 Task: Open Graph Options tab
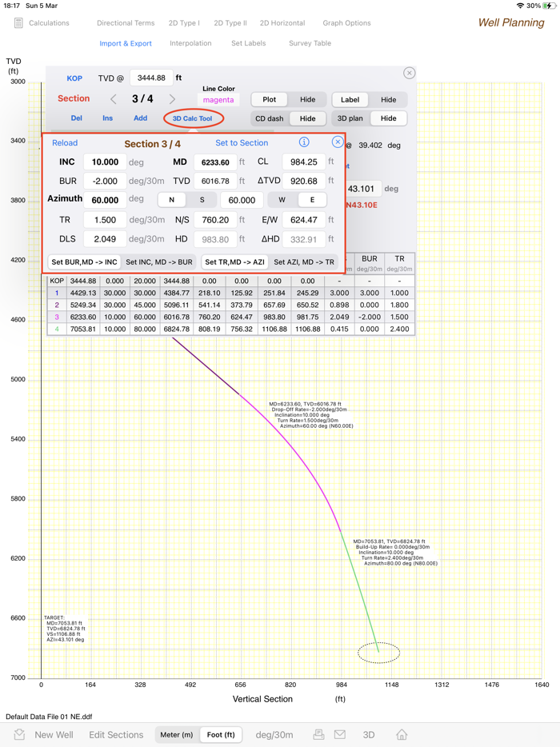pos(346,23)
